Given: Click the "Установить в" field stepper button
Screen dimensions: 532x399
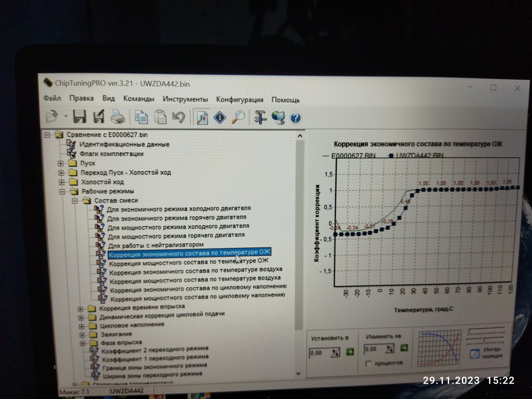Looking at the screenshot, I should click(x=336, y=353).
